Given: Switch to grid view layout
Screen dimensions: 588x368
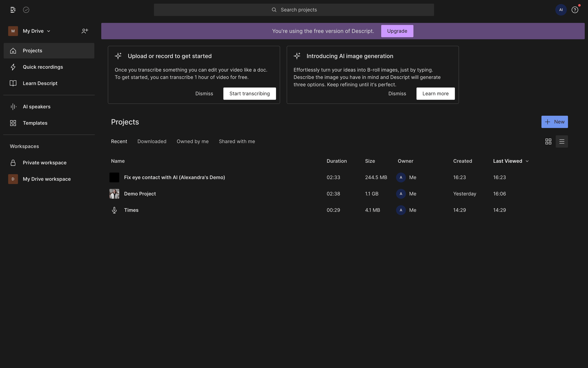Looking at the screenshot, I should 548,141.
